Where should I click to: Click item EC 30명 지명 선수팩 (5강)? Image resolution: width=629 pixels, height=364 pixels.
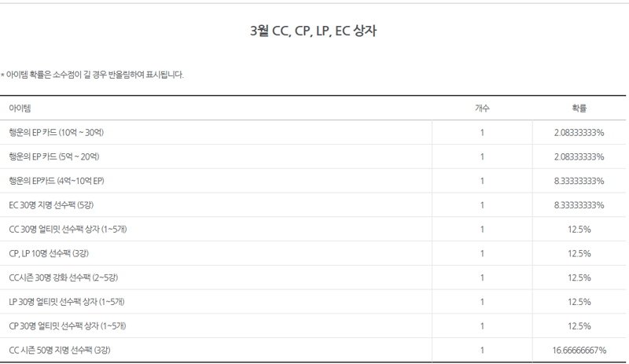tap(51, 205)
